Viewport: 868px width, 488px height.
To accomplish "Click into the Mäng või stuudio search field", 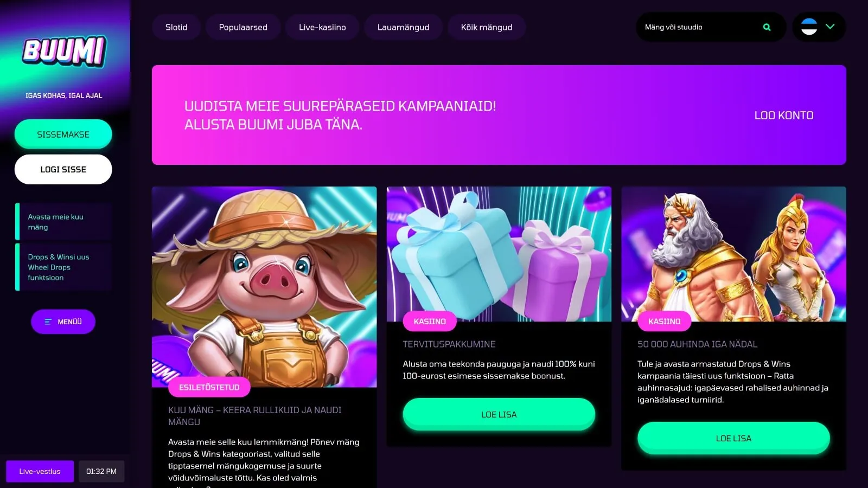I will [700, 27].
